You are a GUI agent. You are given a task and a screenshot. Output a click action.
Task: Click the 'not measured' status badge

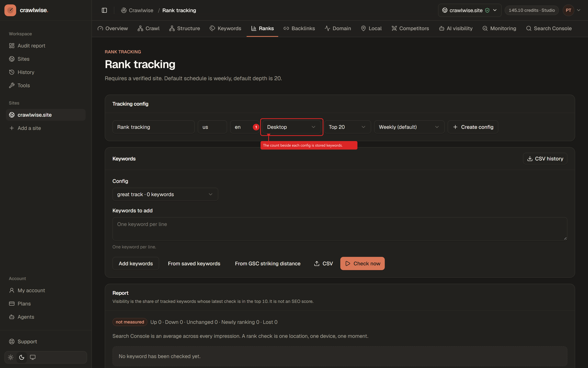(x=130, y=322)
